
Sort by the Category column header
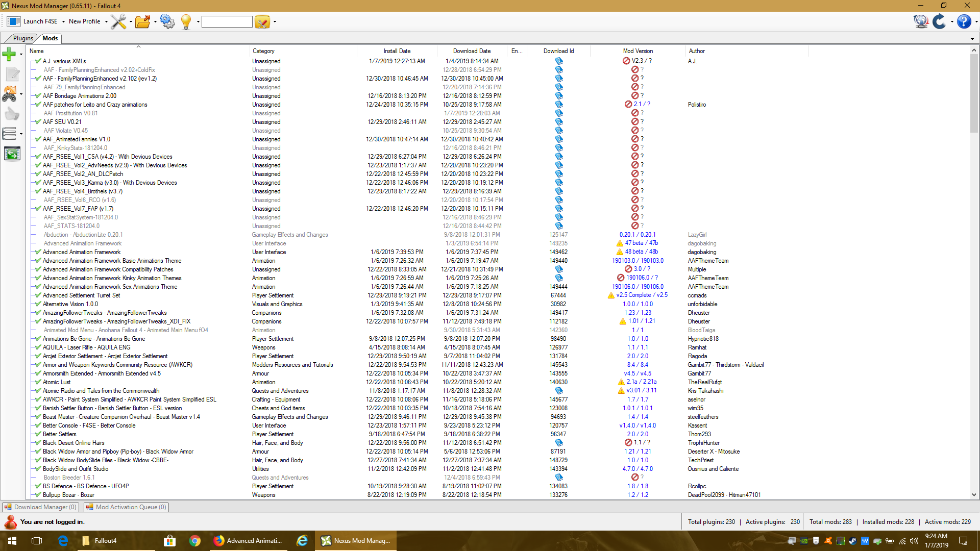pos(303,51)
